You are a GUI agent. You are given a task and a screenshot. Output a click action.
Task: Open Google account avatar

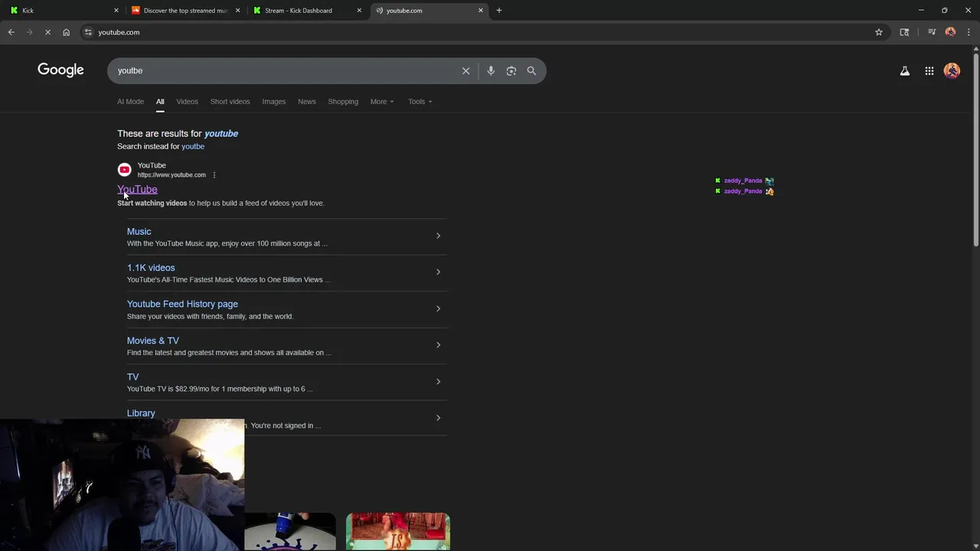[x=952, y=70]
